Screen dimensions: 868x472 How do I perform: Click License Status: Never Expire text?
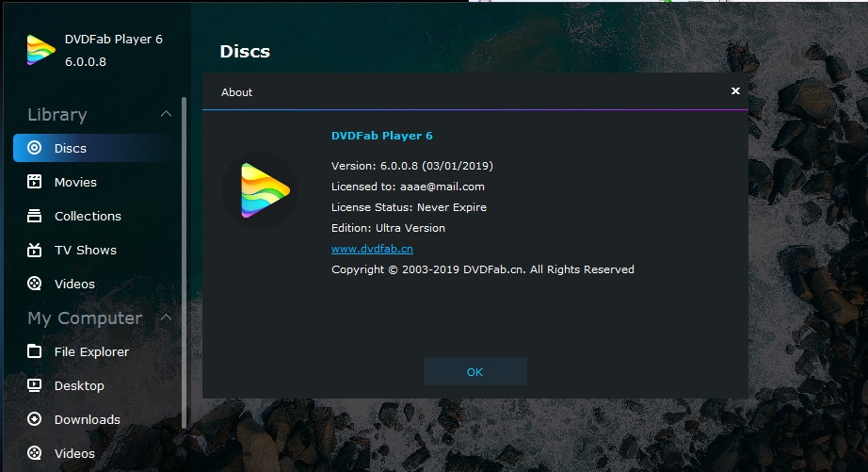(x=410, y=207)
